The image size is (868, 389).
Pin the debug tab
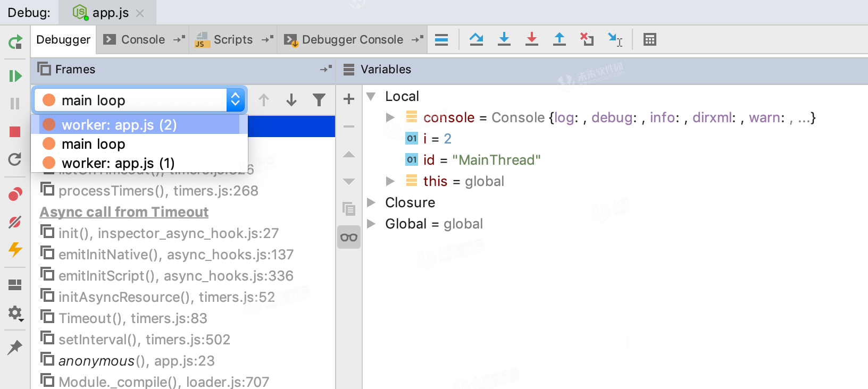click(x=15, y=347)
